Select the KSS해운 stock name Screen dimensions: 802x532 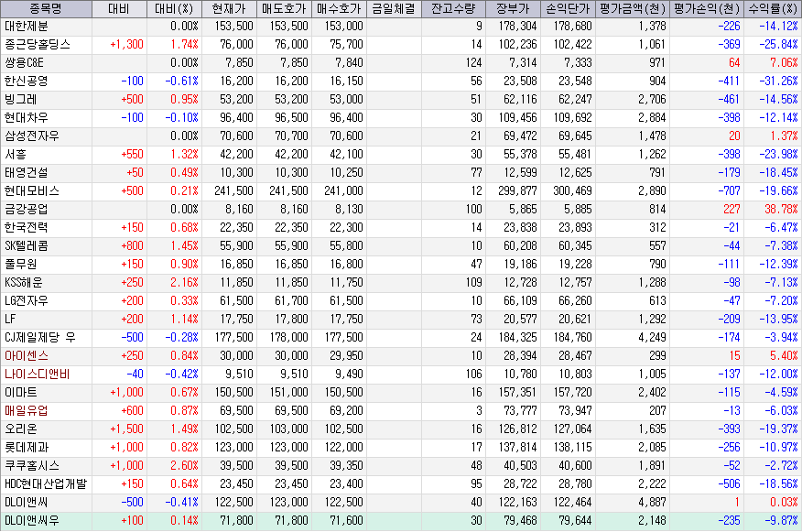[x=24, y=282]
